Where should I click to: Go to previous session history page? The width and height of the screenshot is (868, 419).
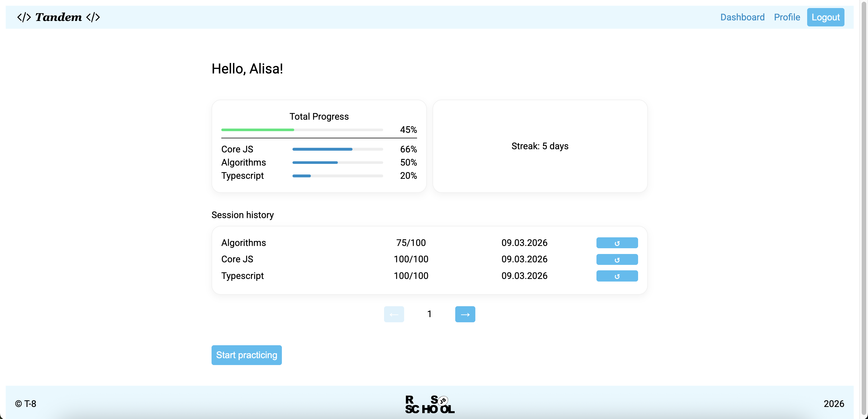point(394,314)
